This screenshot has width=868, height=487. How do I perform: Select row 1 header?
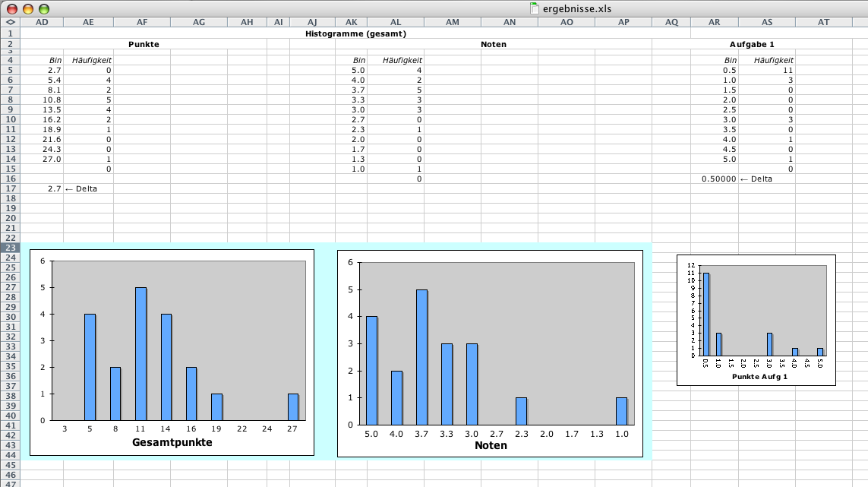tap(10, 33)
